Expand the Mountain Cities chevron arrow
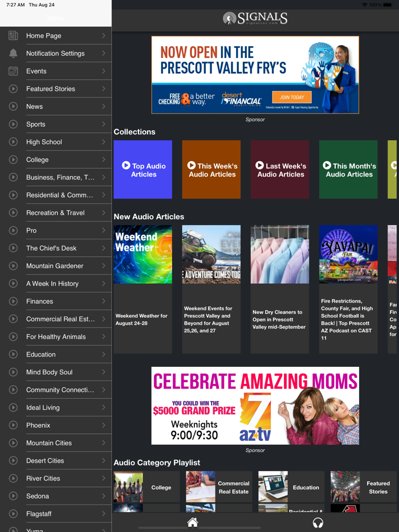399x532 pixels. [104, 443]
